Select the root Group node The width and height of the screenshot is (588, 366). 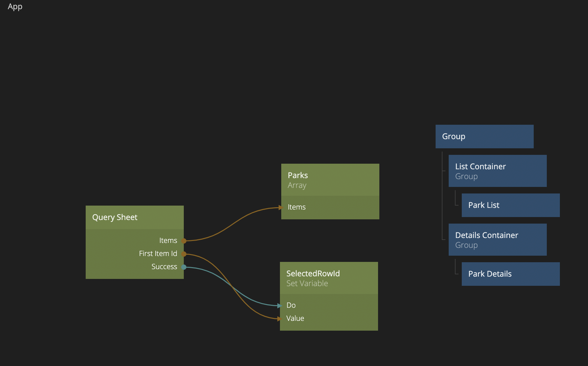[484, 137]
